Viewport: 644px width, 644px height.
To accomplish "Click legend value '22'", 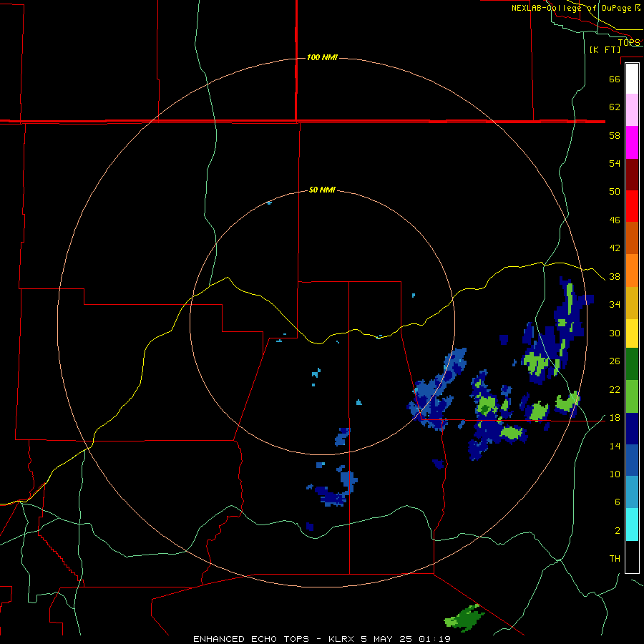I will [615, 389].
